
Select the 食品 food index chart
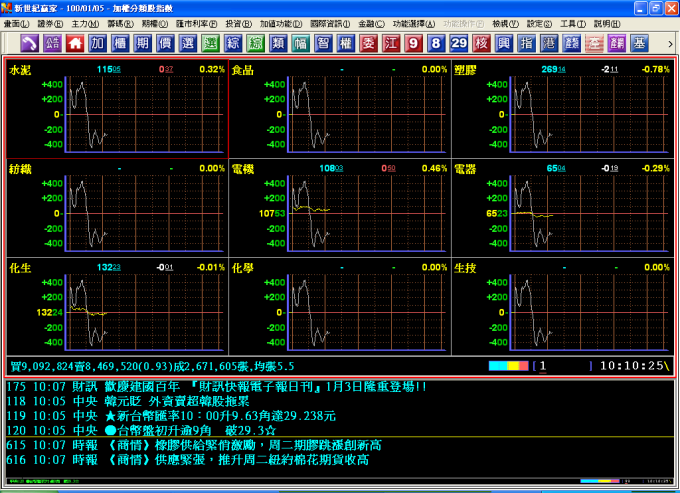point(340,109)
